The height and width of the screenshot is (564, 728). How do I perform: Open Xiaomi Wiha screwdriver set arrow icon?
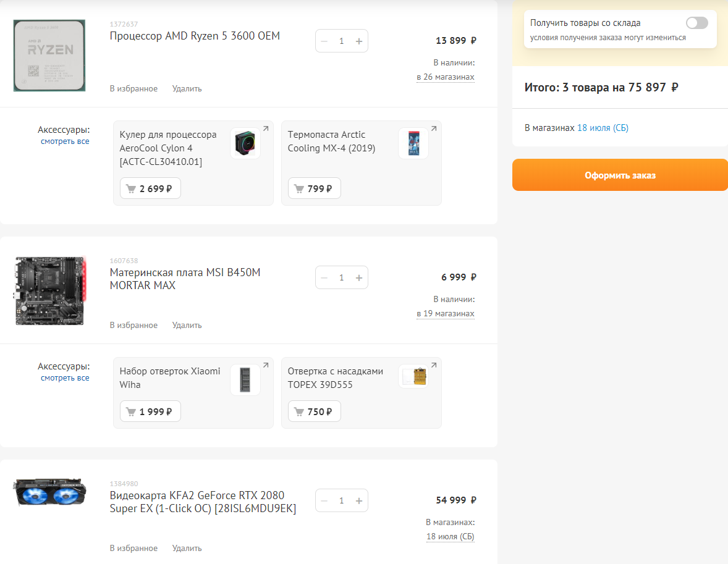coord(266,365)
